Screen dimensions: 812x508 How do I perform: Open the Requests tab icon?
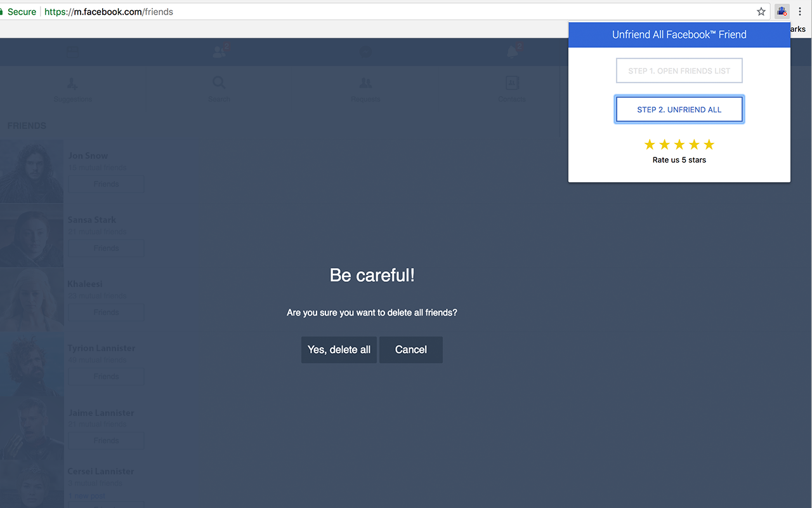[x=365, y=83]
